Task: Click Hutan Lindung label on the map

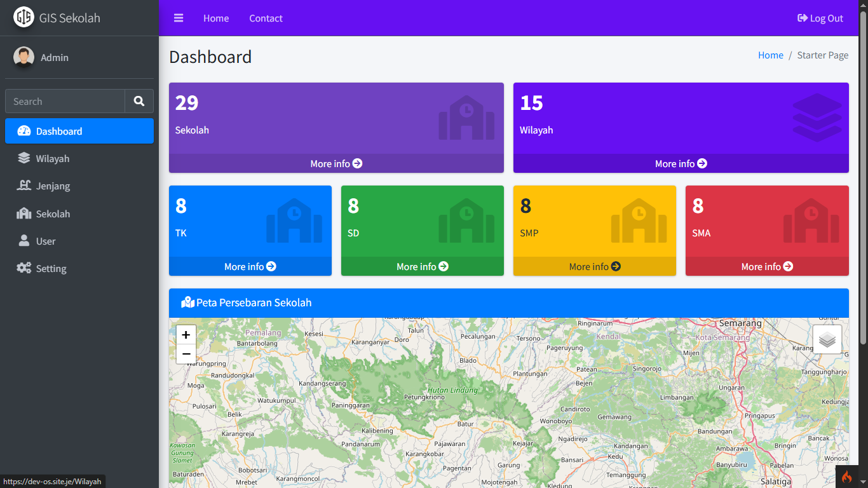Action: (x=452, y=390)
